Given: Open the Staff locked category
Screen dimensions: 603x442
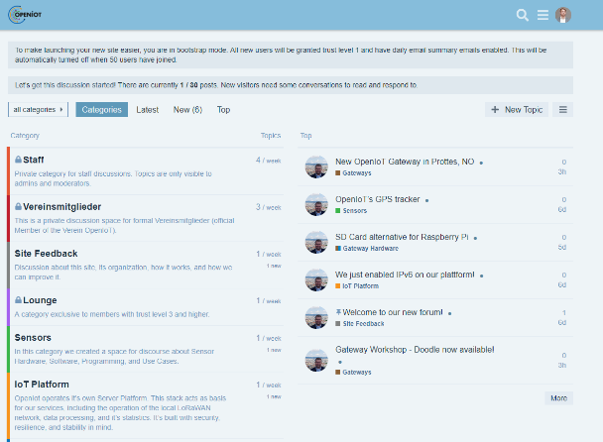Looking at the screenshot, I should coord(33,160).
